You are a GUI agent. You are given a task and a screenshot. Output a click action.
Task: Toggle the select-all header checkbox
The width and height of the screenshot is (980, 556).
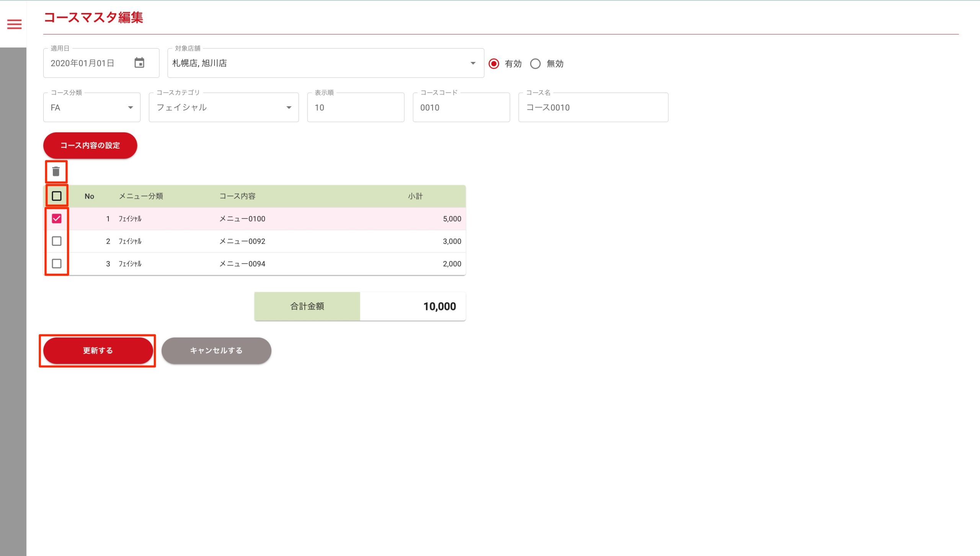[x=57, y=196]
